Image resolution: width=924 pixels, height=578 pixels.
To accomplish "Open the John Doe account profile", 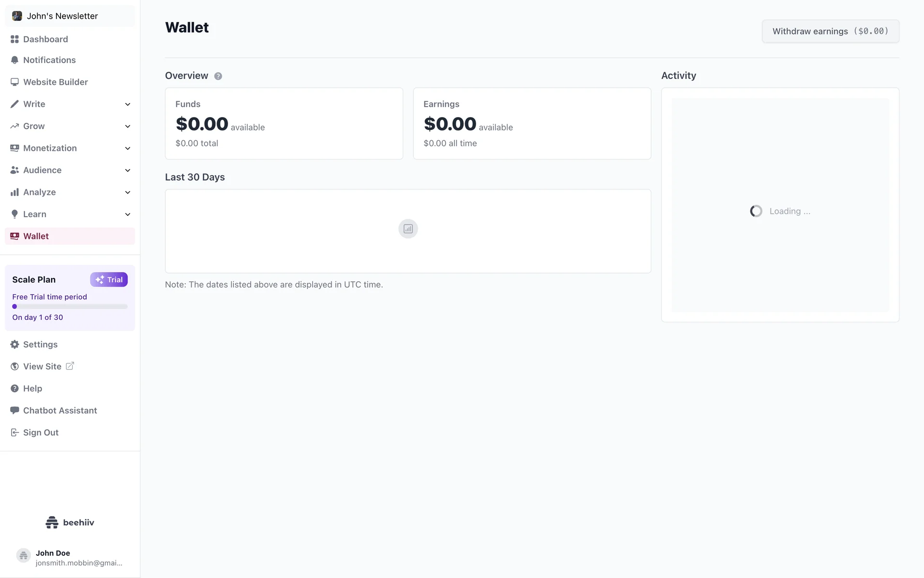I will pyautogui.click(x=70, y=557).
